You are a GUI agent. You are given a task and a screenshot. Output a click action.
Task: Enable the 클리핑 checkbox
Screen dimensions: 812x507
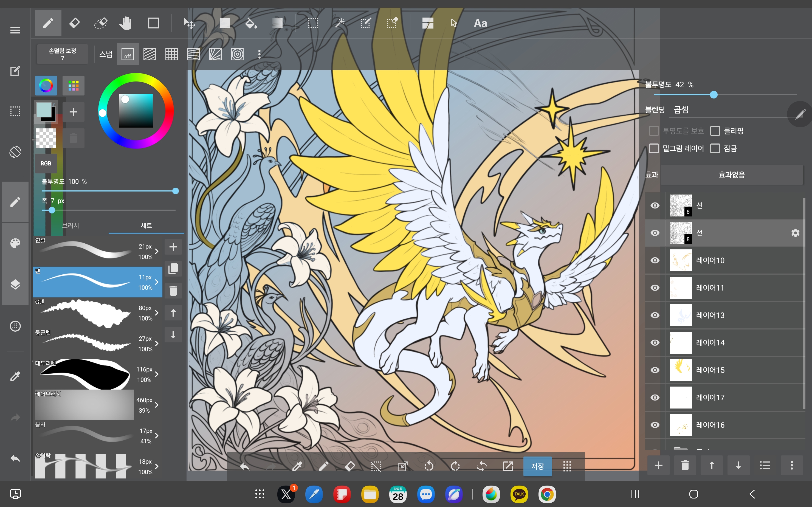tap(715, 131)
